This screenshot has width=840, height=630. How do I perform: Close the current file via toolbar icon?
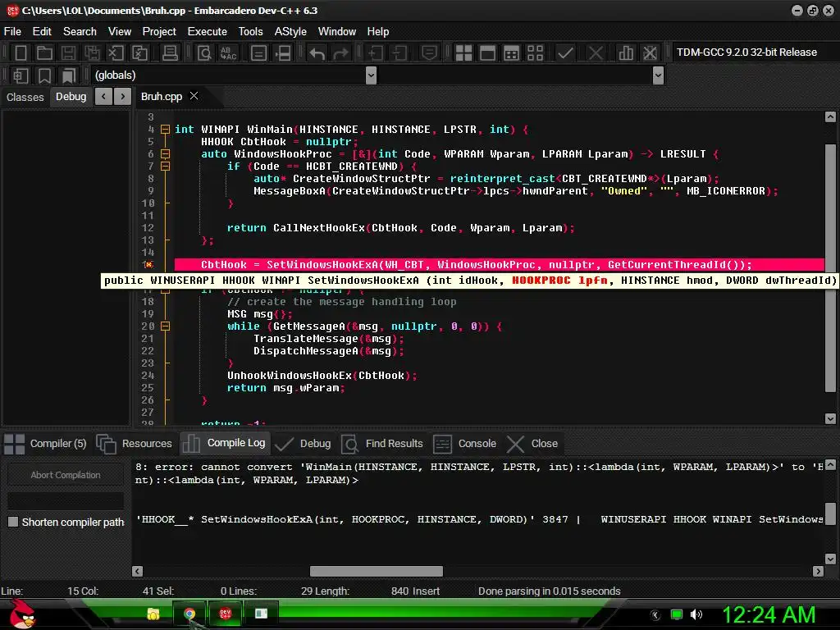116,52
